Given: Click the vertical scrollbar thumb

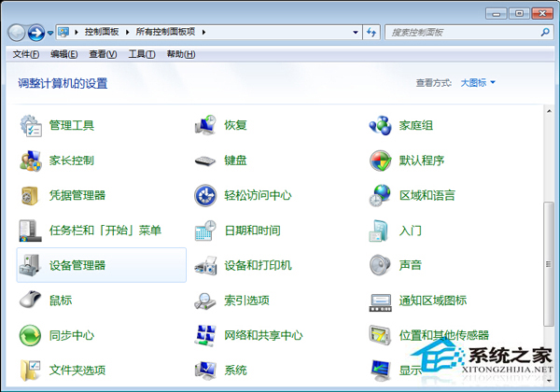Looking at the screenshot, I should tap(549, 264).
